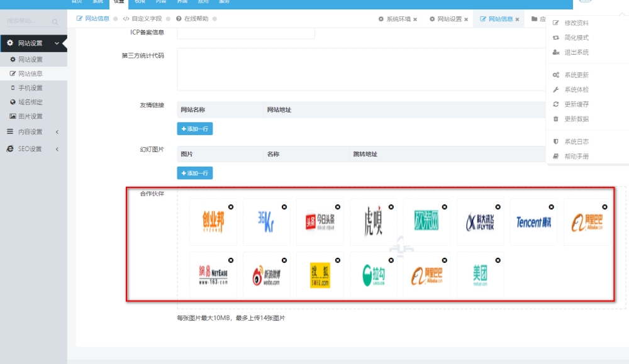The image size is (629, 364).
Task: Select the 创业邦 logo thumbnail
Action: coord(213,222)
